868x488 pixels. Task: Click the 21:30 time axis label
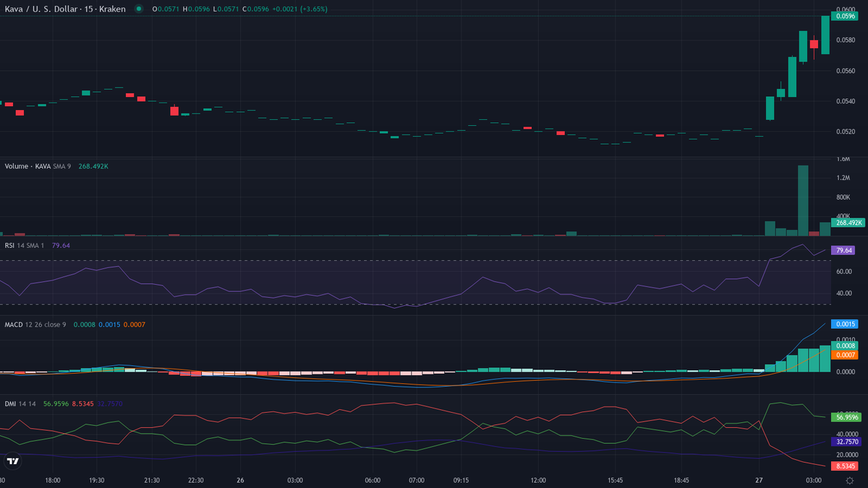click(152, 480)
